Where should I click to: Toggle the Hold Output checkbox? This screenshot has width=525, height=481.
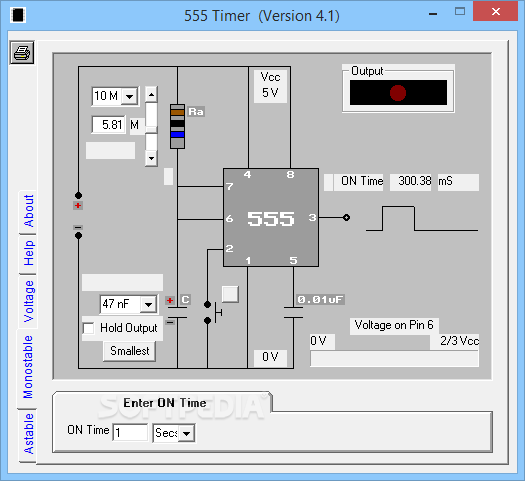(x=88, y=328)
